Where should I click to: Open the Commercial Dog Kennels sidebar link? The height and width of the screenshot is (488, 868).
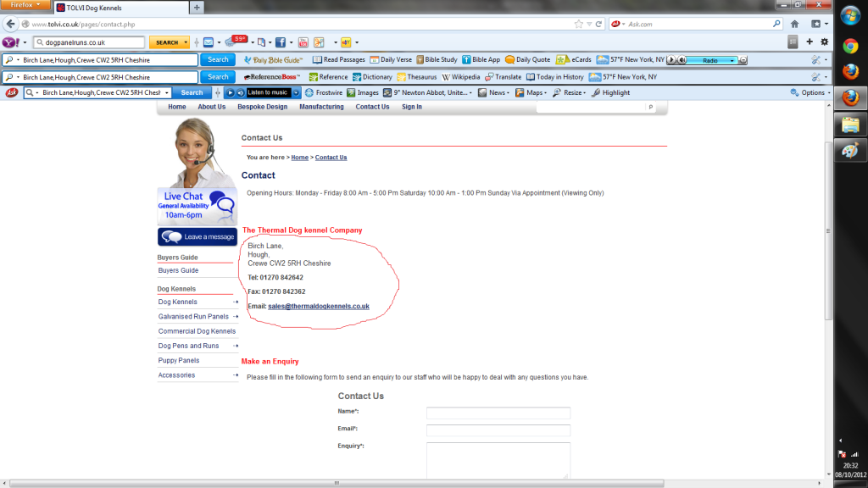coord(197,331)
